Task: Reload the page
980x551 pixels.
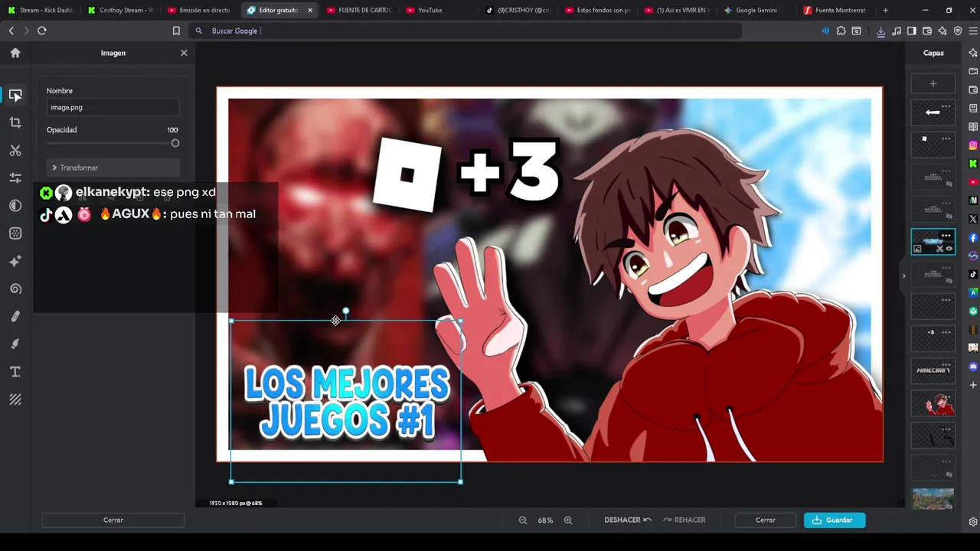Action: [x=42, y=31]
